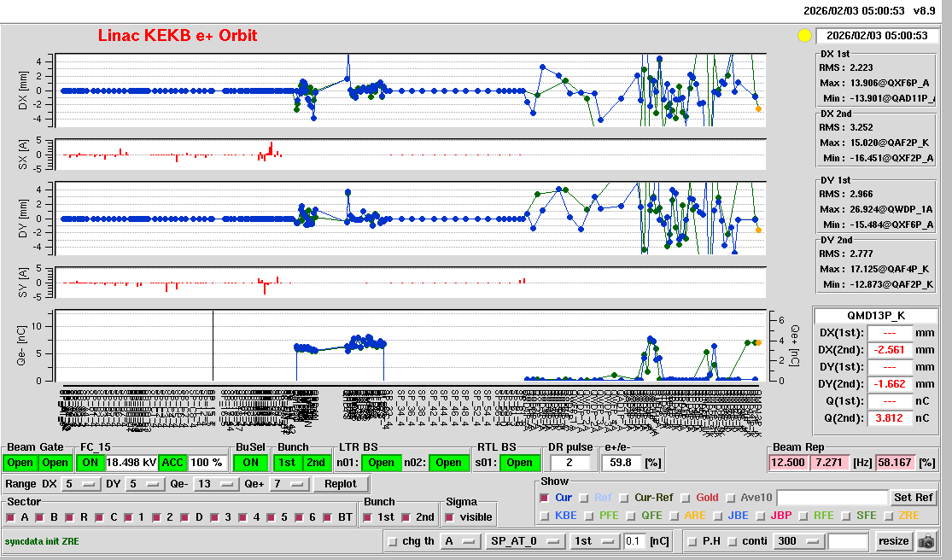952x560 pixels.
Task: Select the Bunch 1st button
Action: [288, 463]
